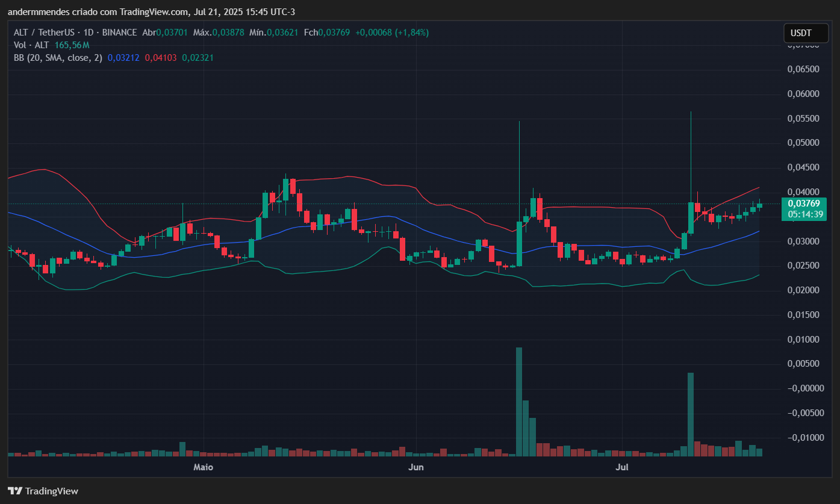Click the volume value 165,56 M
Image resolution: width=840 pixels, height=504 pixels.
click(x=73, y=45)
